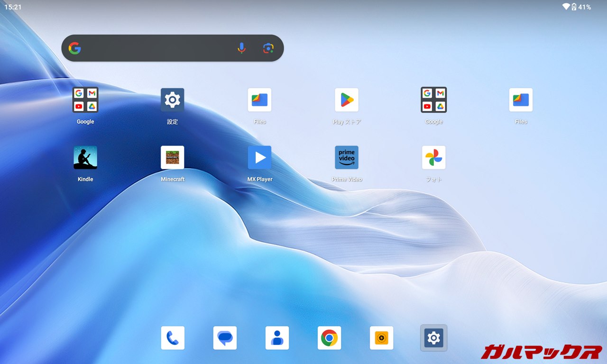Viewport: 607px width, 364px height.
Task: Tap the microphone voice search icon
Action: (241, 48)
